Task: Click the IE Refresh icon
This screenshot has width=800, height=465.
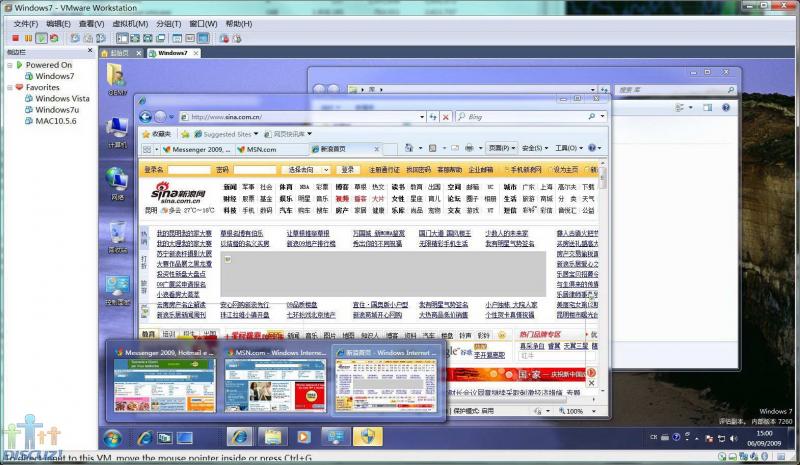Action: pos(433,117)
